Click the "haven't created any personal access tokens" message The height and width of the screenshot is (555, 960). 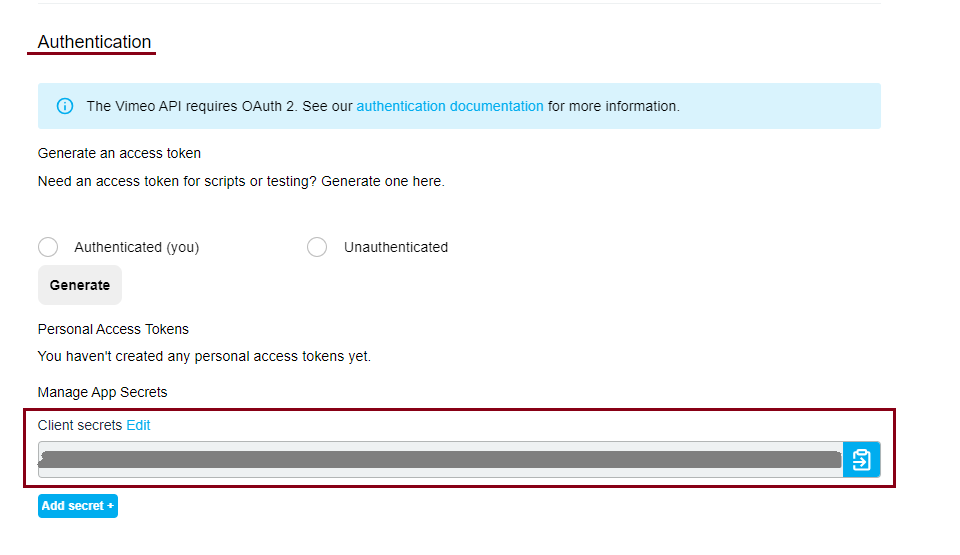(x=204, y=356)
